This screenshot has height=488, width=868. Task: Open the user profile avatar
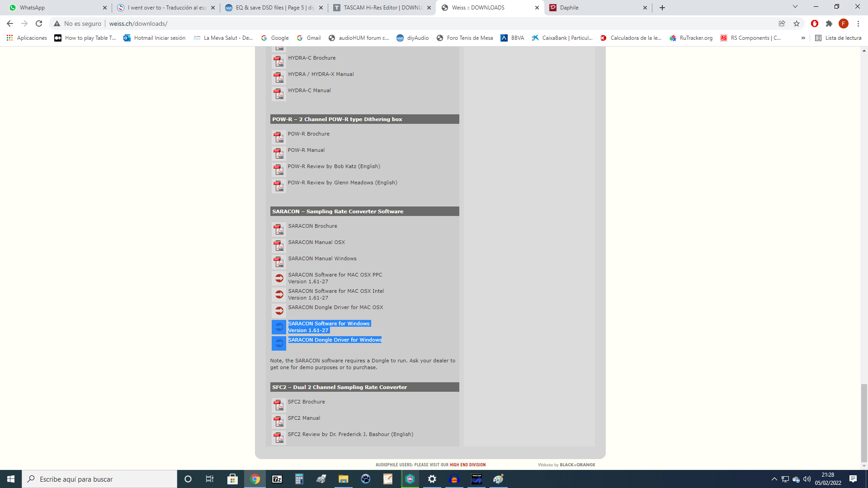click(844, 23)
